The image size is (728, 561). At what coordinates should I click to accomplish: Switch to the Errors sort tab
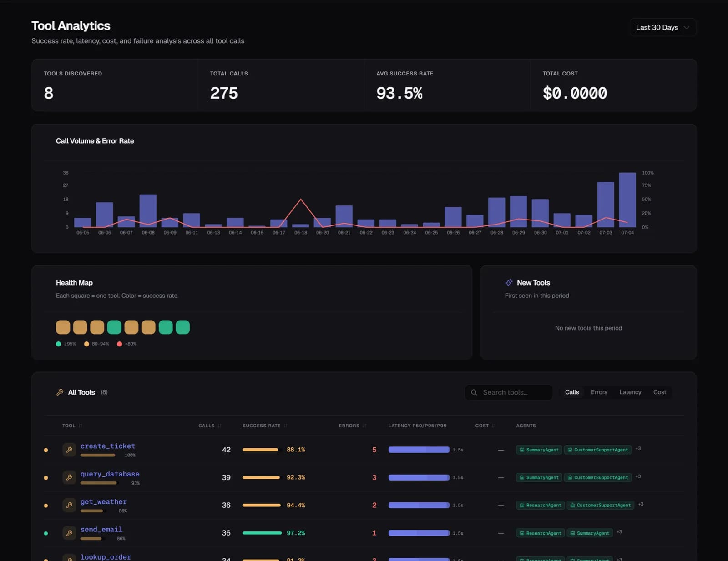[599, 392]
